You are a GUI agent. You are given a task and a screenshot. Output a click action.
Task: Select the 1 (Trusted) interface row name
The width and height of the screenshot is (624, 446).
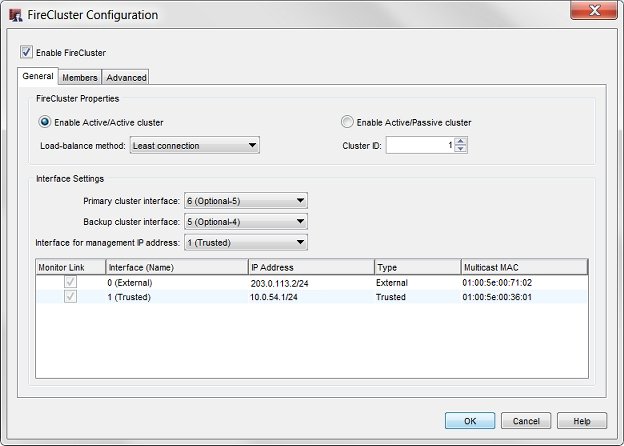(129, 297)
